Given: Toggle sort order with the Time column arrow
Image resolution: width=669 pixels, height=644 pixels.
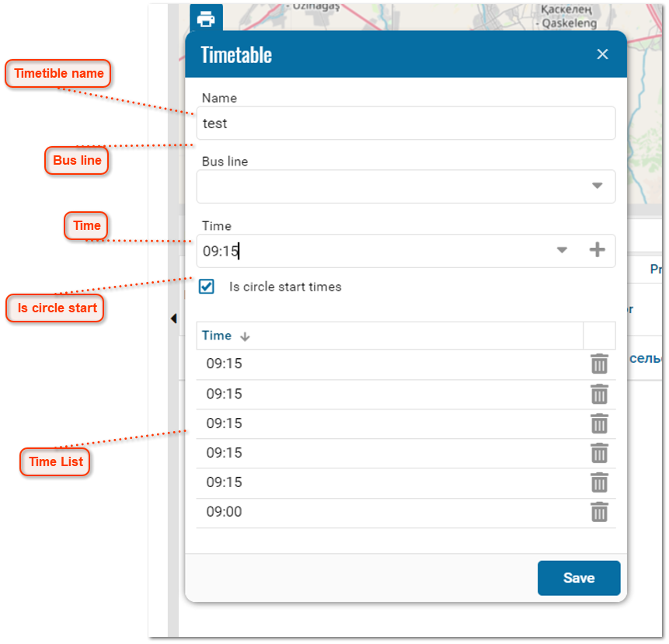Looking at the screenshot, I should (x=245, y=336).
